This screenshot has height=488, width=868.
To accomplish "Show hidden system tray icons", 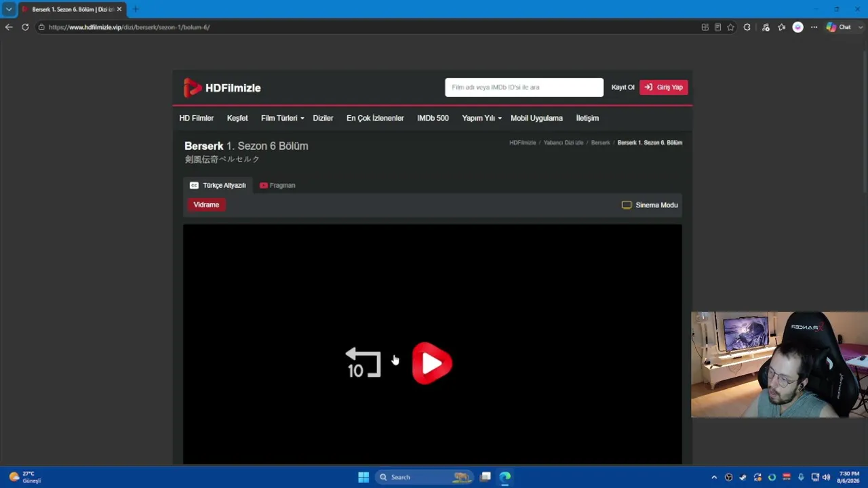I will 714,477.
